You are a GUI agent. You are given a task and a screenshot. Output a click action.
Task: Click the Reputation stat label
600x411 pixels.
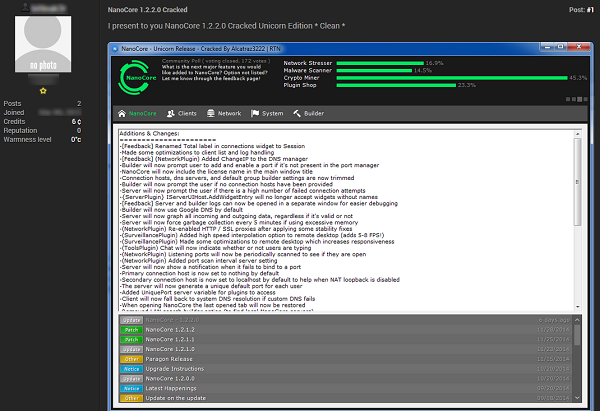pos(21,130)
